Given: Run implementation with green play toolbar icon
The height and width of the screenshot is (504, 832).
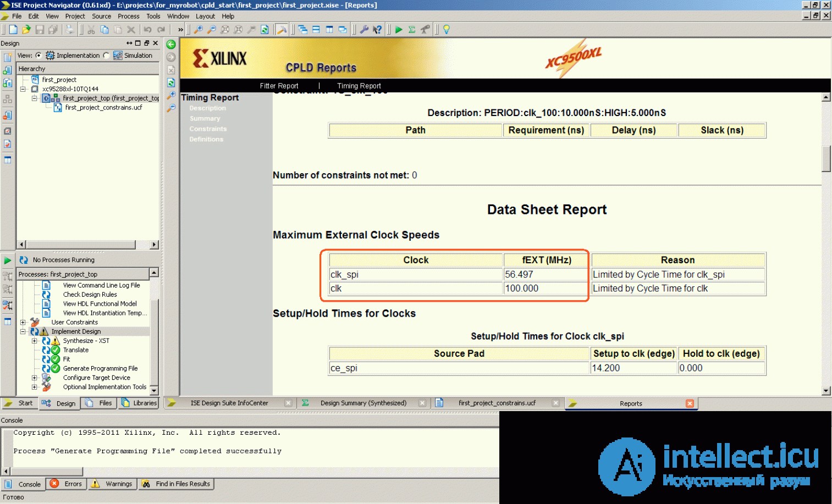Looking at the screenshot, I should click(x=399, y=30).
